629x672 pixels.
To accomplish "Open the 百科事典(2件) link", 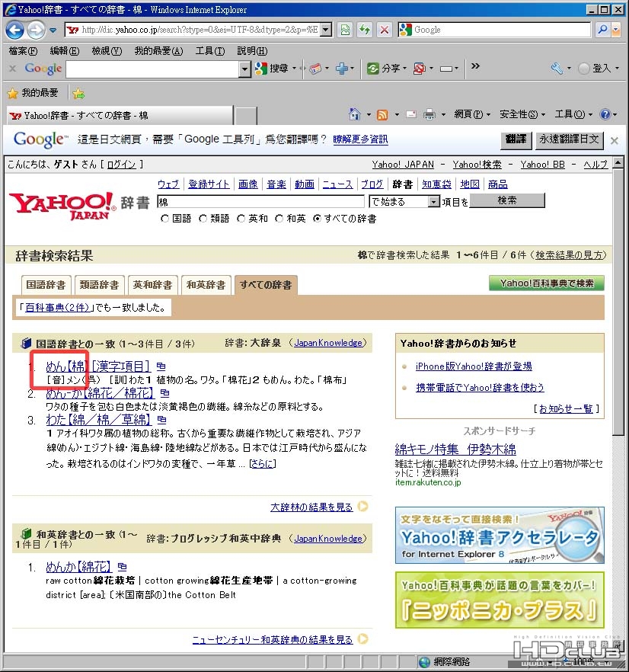I will click(x=57, y=307).
